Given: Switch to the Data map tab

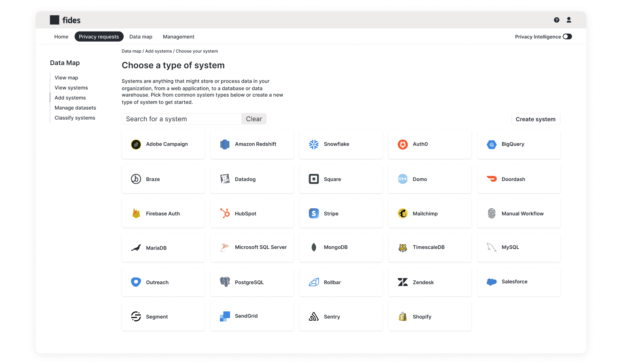Looking at the screenshot, I should coord(141,36).
